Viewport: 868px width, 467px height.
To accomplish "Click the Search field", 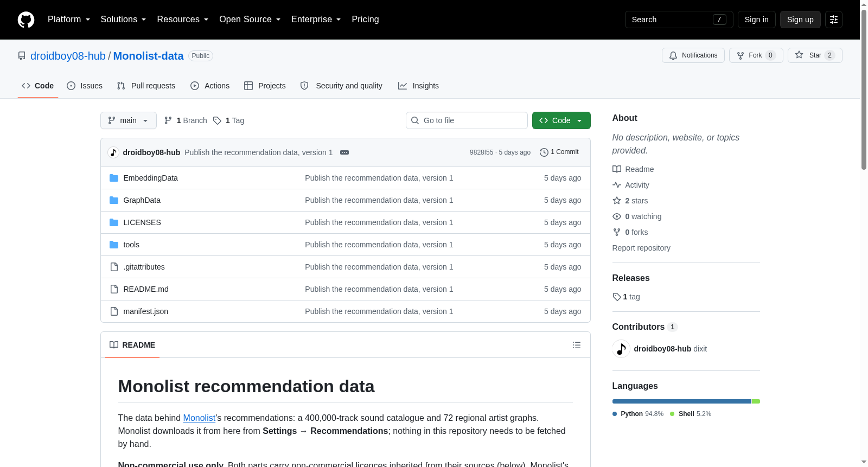I will pyautogui.click(x=679, y=20).
